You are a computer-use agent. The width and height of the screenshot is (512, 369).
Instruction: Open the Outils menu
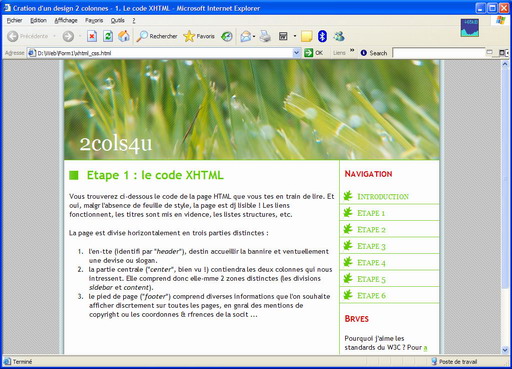click(118, 20)
